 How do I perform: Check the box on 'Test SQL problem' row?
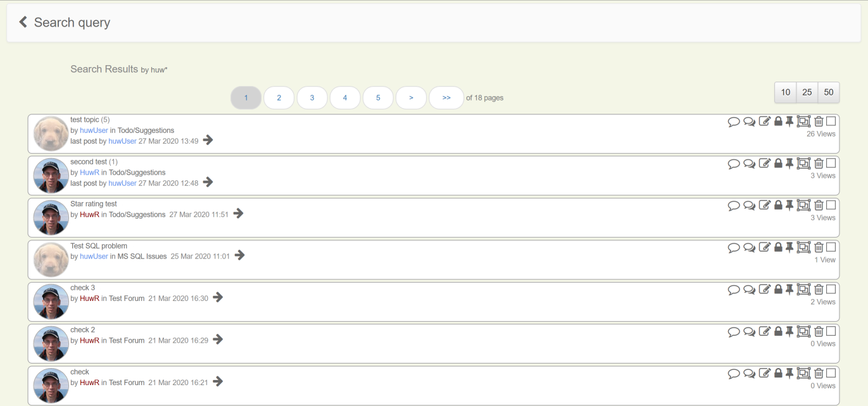(831, 247)
